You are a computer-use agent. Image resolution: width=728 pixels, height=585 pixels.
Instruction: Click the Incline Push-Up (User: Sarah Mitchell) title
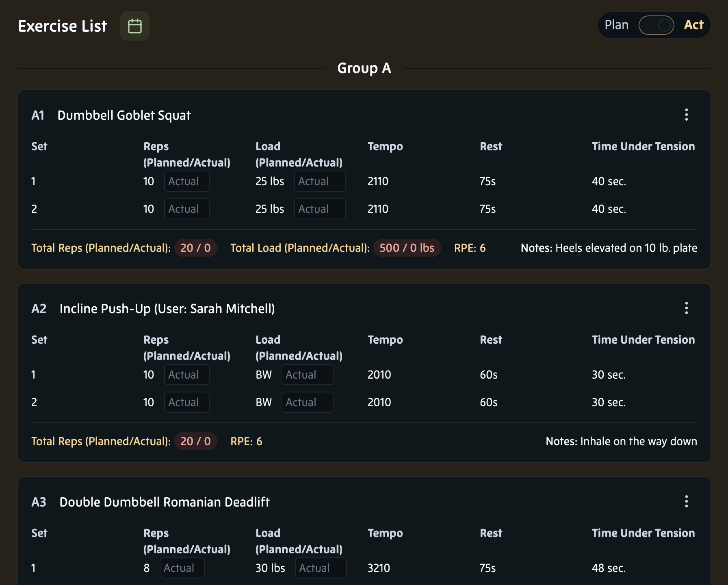point(167,309)
